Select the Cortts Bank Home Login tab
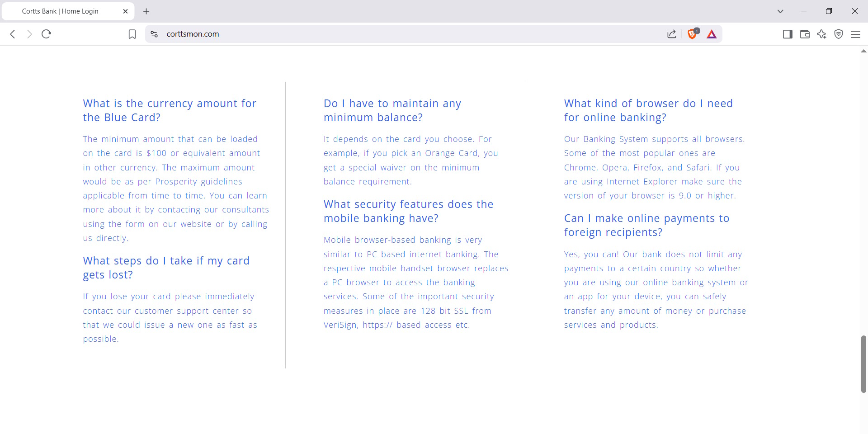 pyautogui.click(x=60, y=11)
